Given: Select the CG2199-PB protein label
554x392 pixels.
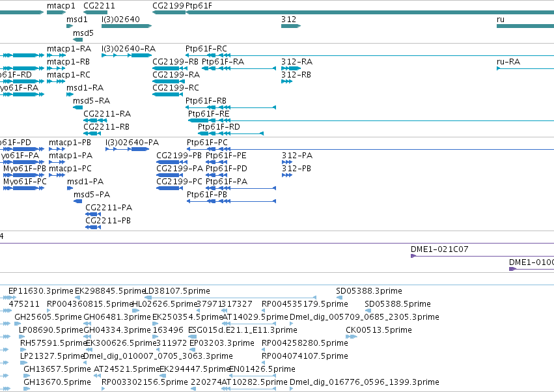Looking at the screenshot, I should click(x=179, y=156).
